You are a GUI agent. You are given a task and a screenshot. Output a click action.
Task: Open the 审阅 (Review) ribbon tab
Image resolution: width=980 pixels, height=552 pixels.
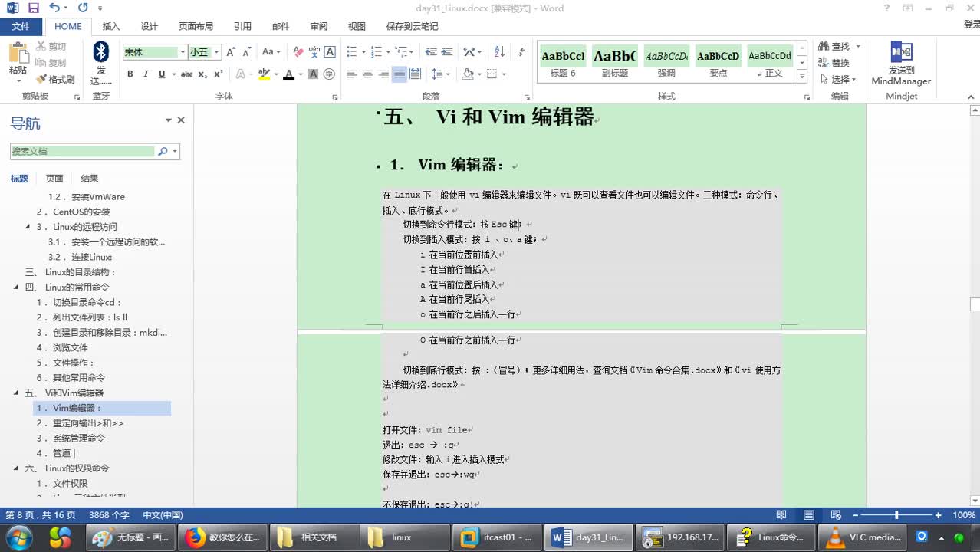(x=319, y=26)
